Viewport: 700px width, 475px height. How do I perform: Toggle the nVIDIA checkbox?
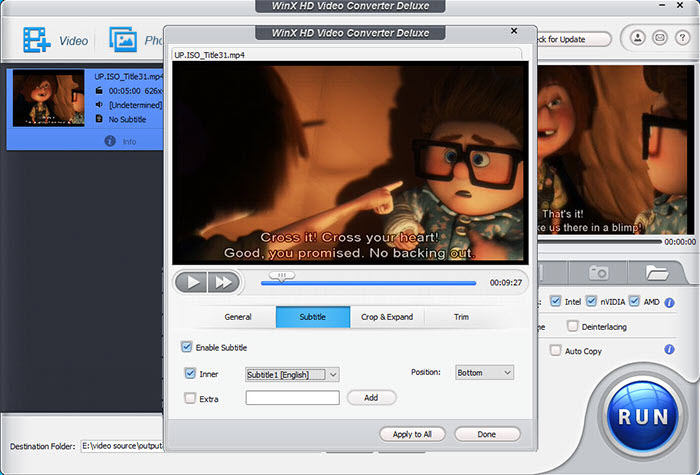point(591,301)
